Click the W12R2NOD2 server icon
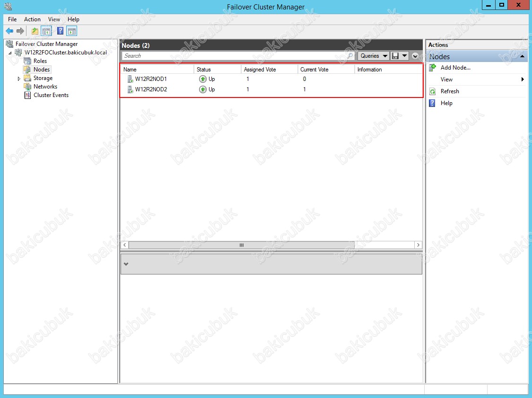The height and width of the screenshot is (398, 532). (x=130, y=89)
